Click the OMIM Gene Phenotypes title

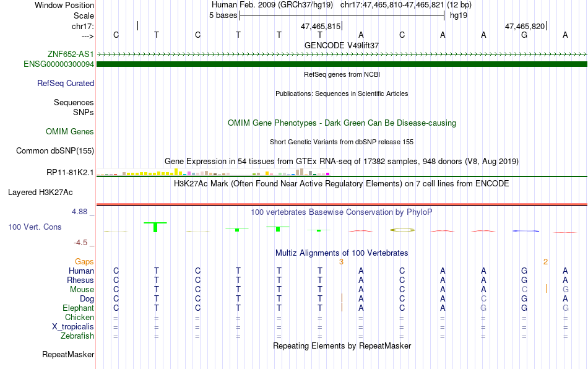click(x=342, y=123)
